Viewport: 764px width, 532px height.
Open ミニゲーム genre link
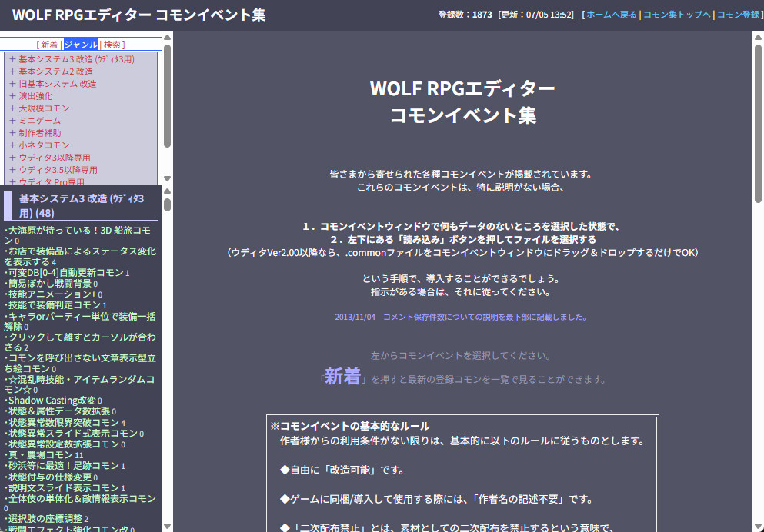click(40, 120)
